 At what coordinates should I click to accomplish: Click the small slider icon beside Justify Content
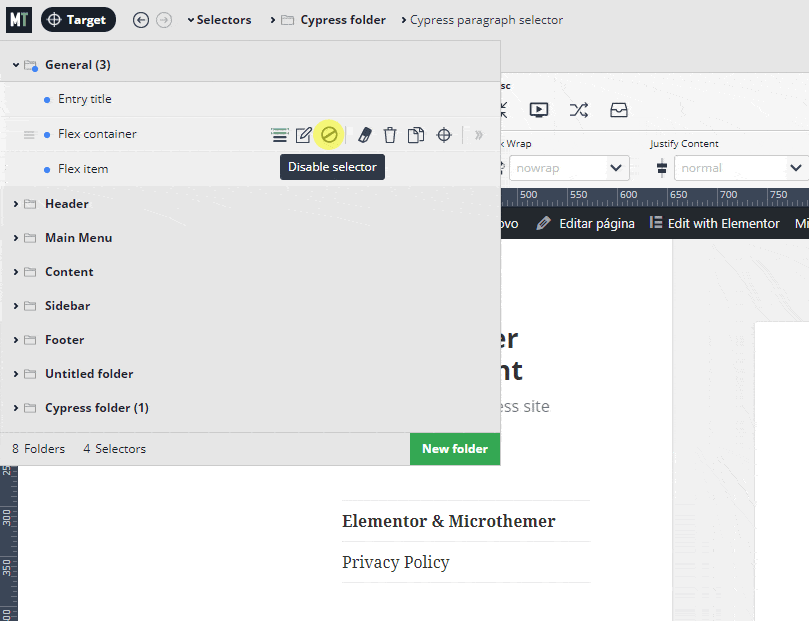point(661,167)
